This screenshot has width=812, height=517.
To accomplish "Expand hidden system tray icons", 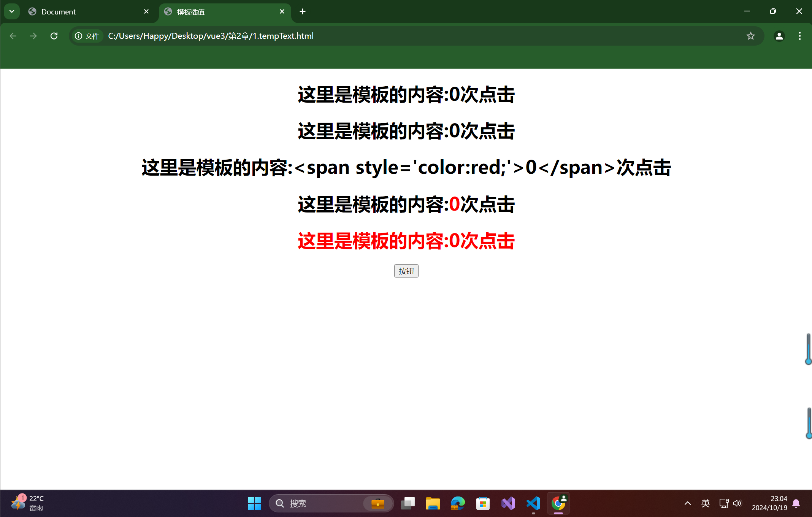I will click(x=687, y=503).
